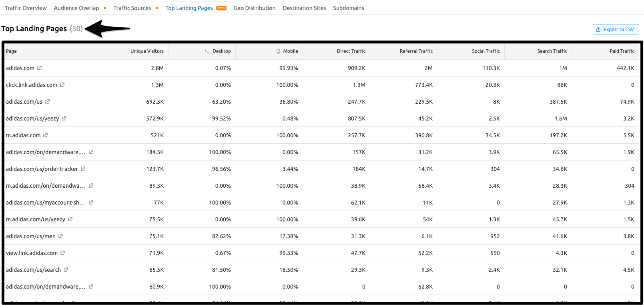Open external link icon for adidas.com/us/yeezy
This screenshot has width=644, height=305.
[x=64, y=118]
